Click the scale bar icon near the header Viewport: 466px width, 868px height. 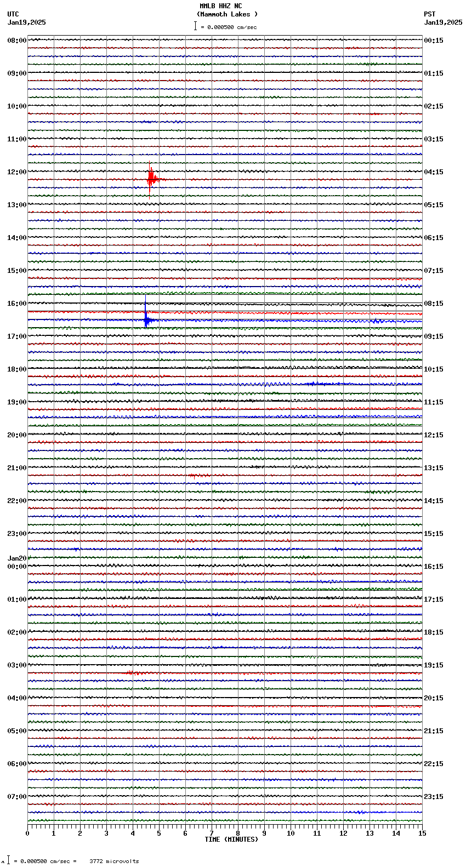click(195, 26)
